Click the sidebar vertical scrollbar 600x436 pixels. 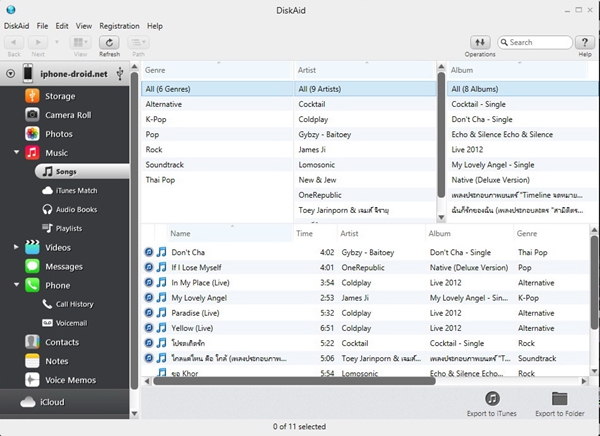pyautogui.click(x=134, y=230)
